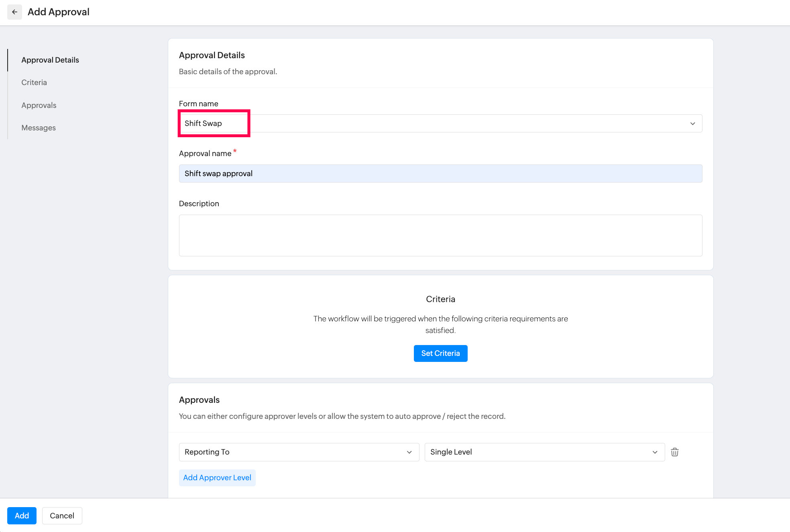Focus the Approval name text field
790x532 pixels.
coord(440,173)
